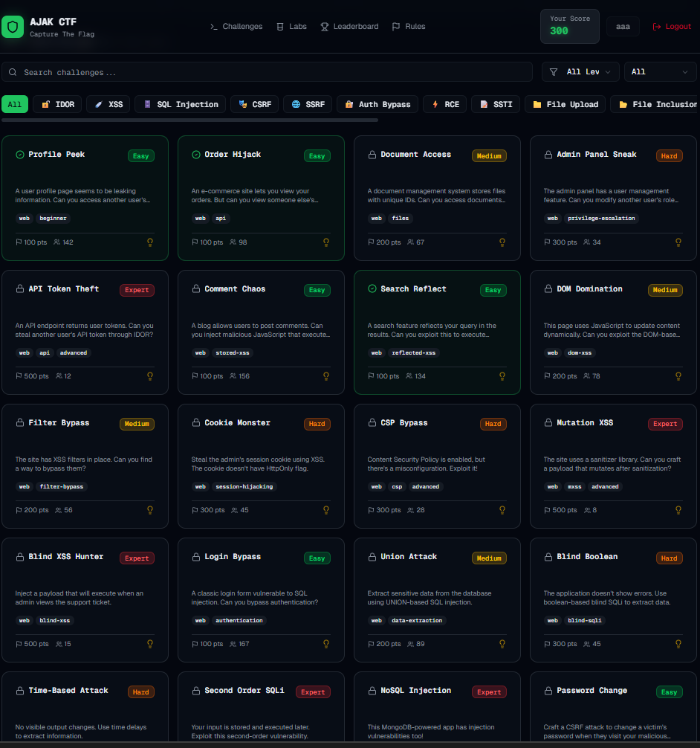Open Leaderboard page in navigation
This screenshot has width=700, height=748.
pyautogui.click(x=349, y=27)
